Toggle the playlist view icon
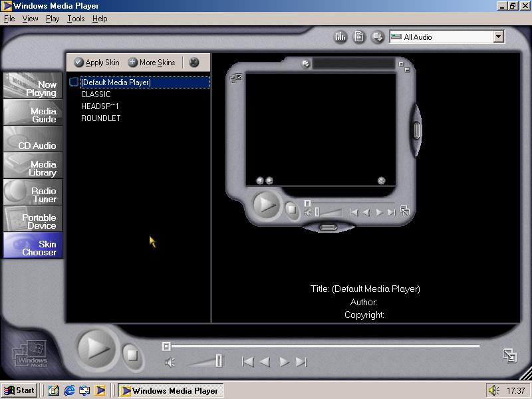 click(359, 37)
